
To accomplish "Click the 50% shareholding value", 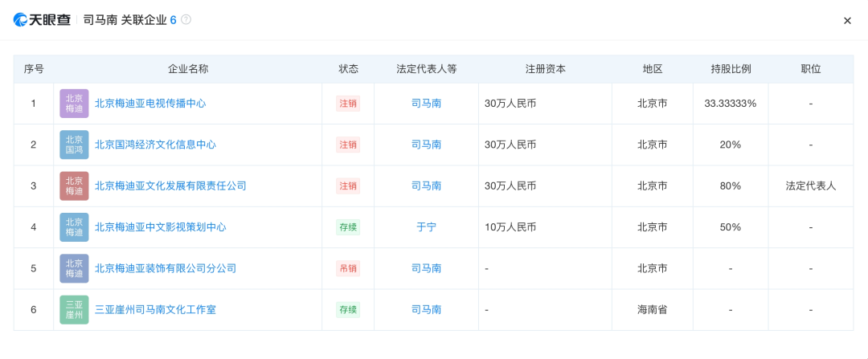I will pyautogui.click(x=731, y=227).
